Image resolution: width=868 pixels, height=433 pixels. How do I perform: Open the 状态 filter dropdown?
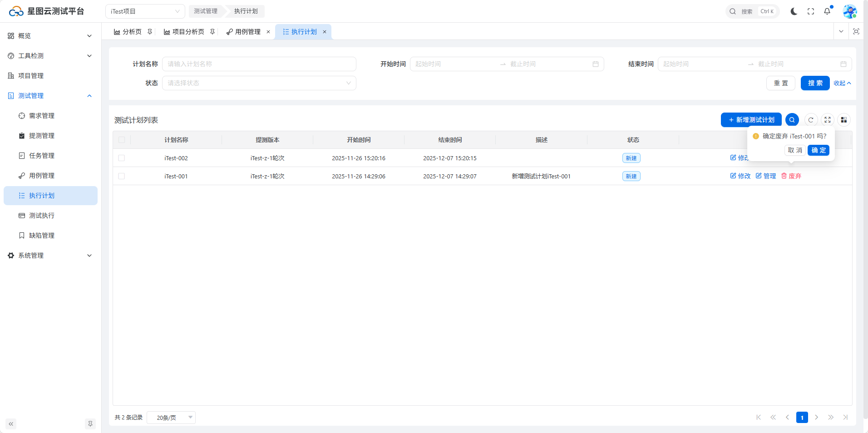click(x=259, y=83)
